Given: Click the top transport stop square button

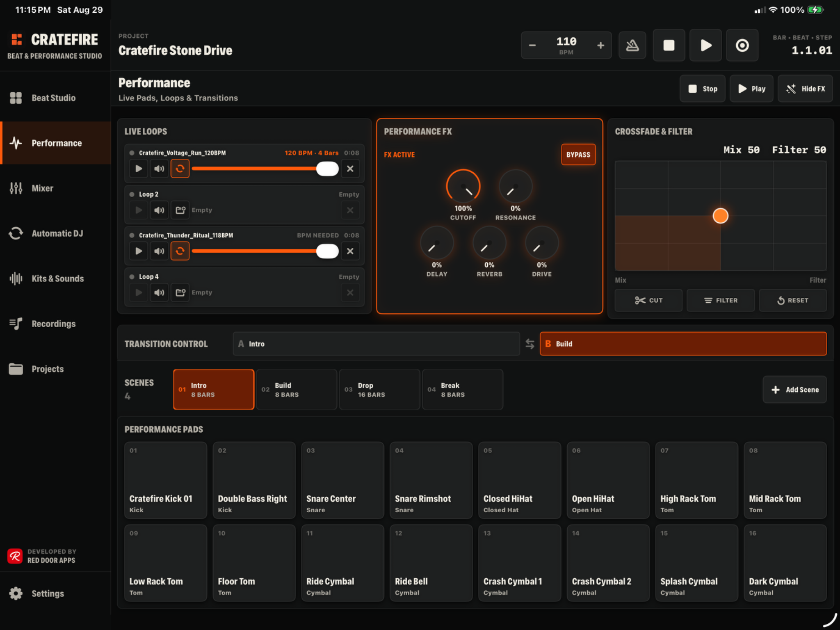Looking at the screenshot, I should point(669,45).
